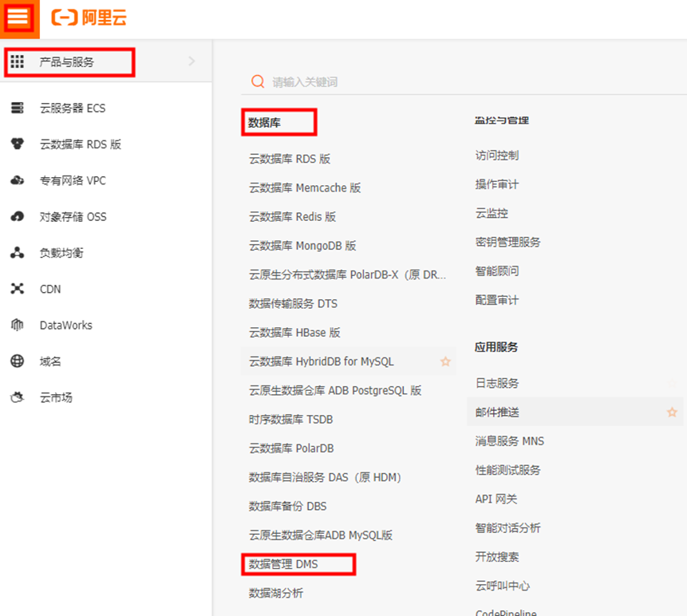Image resolution: width=687 pixels, height=616 pixels.
Task: Open 对象存储 OSS in sidebar
Action: coord(73,217)
